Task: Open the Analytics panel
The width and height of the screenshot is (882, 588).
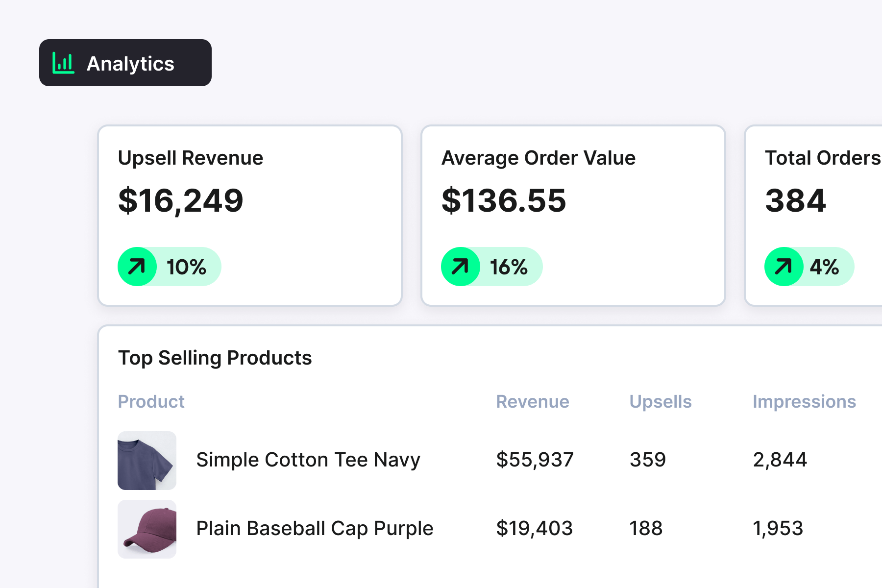Action: 125,63
